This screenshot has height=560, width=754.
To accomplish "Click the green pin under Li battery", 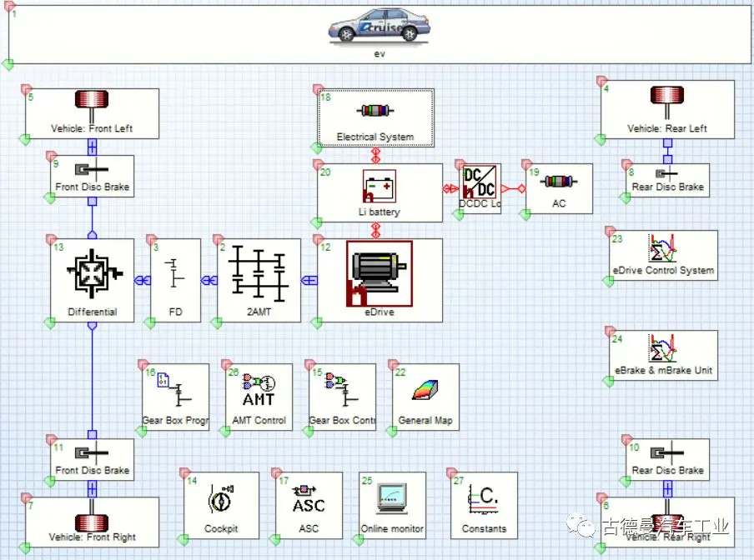I will [317, 222].
